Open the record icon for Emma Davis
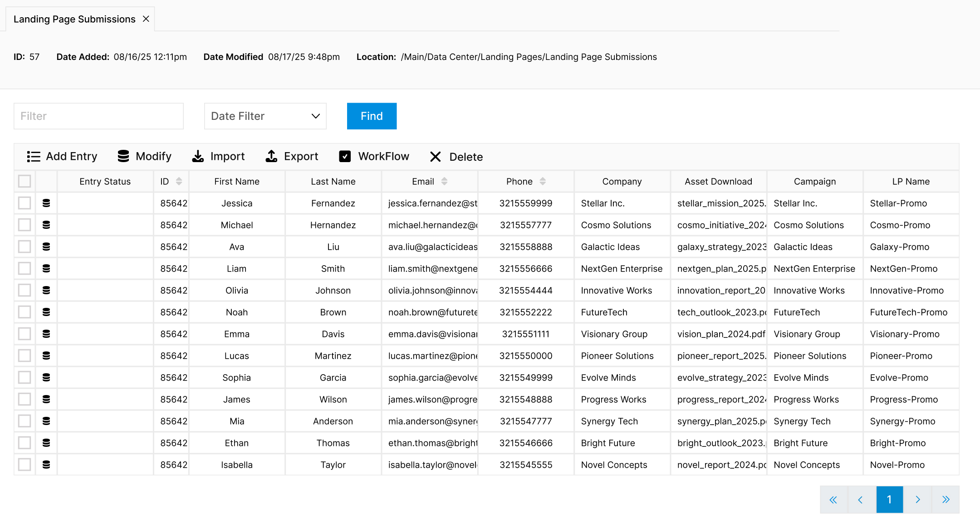Viewport: 980px width, 524px height. [46, 334]
